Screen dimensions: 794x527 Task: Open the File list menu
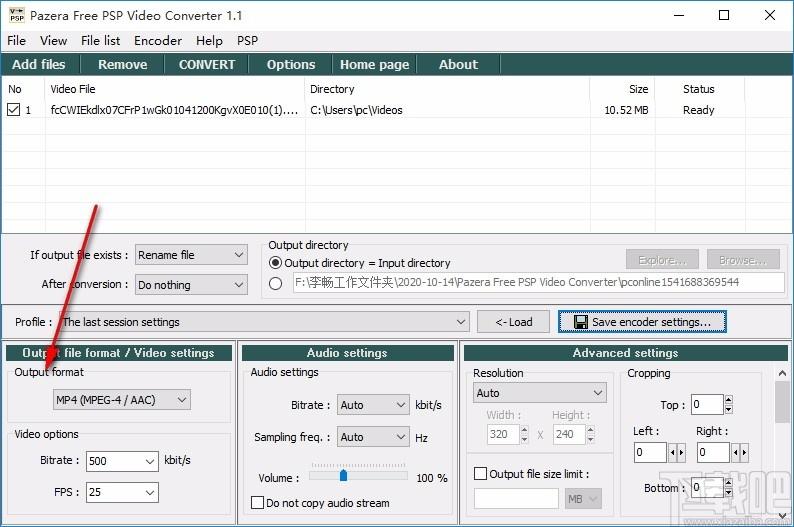click(x=100, y=40)
